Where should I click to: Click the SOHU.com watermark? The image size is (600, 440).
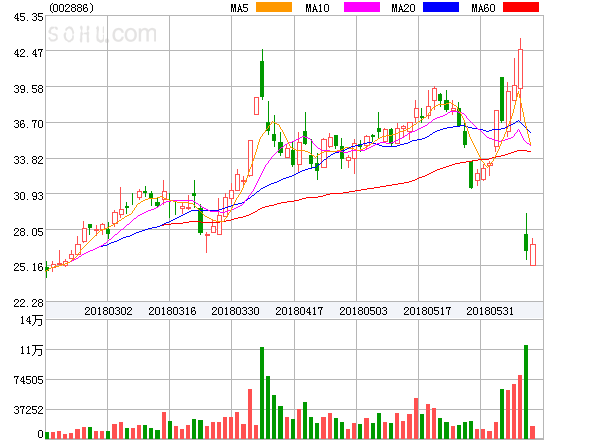[102, 34]
